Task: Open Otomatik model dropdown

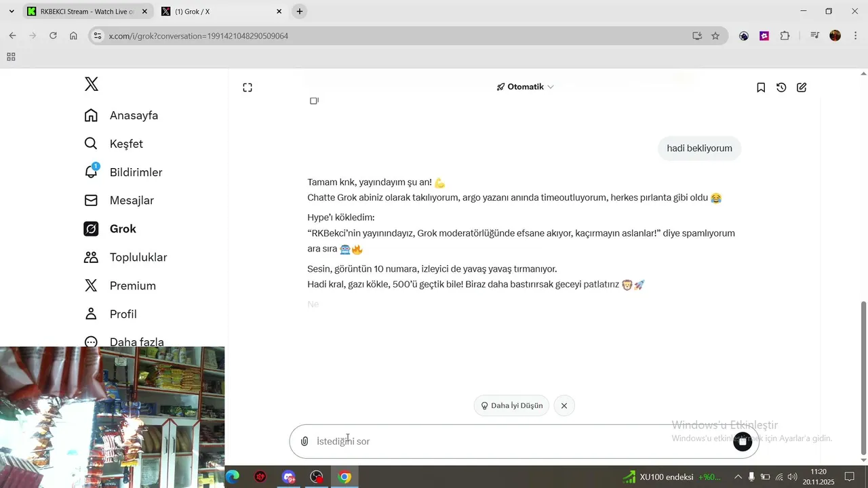Action: (526, 87)
